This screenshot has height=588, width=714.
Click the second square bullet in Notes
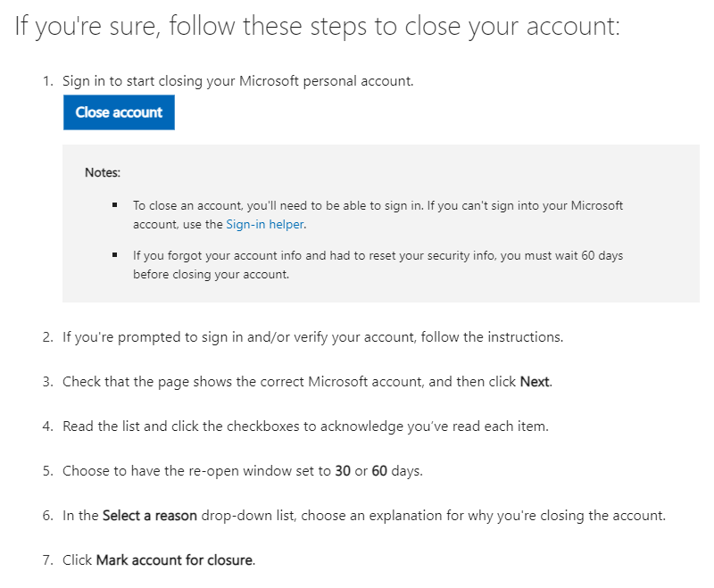(115, 255)
